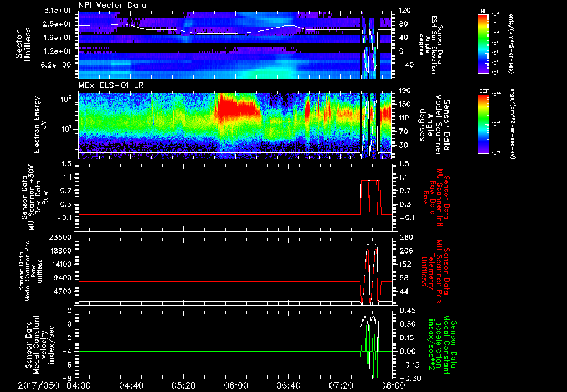
Task: Click the 08:00 time axis label
Action: pyautogui.click(x=393, y=385)
